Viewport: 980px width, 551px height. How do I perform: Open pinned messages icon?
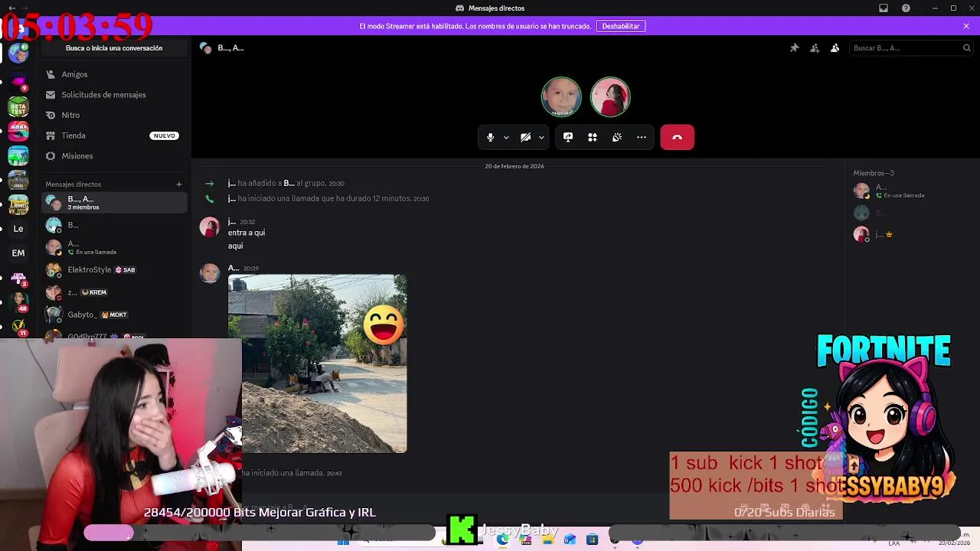(795, 48)
